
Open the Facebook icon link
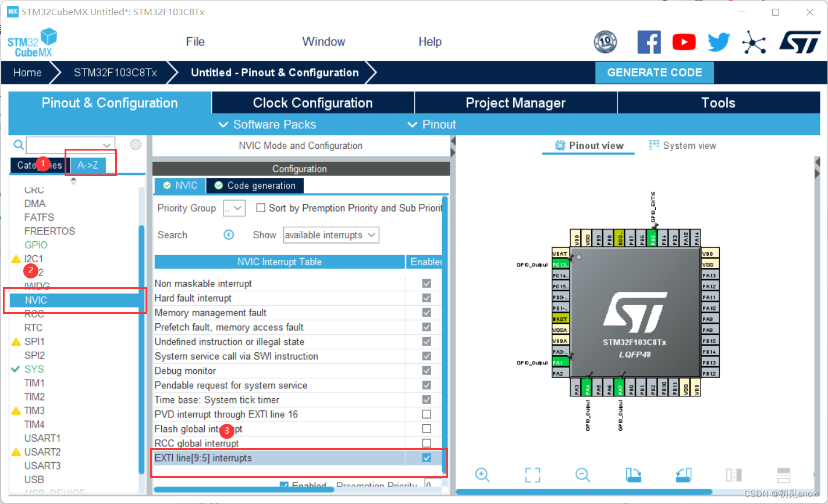tap(649, 42)
